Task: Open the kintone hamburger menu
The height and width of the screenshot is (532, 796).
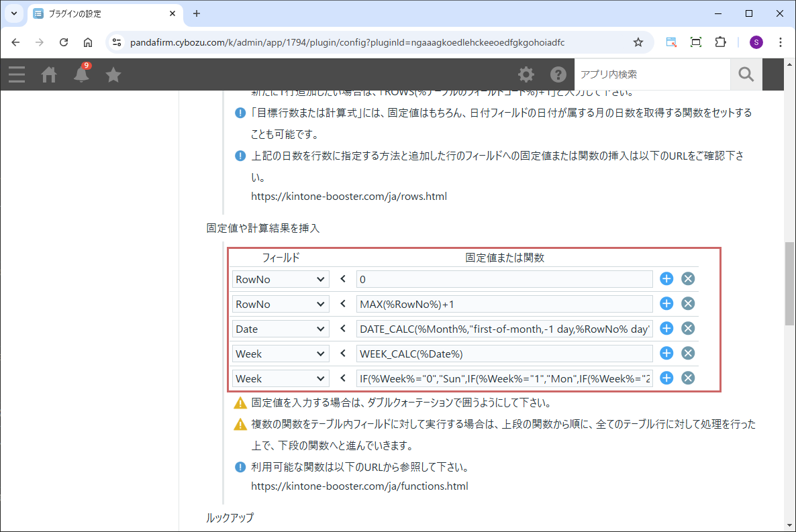Action: [x=17, y=74]
